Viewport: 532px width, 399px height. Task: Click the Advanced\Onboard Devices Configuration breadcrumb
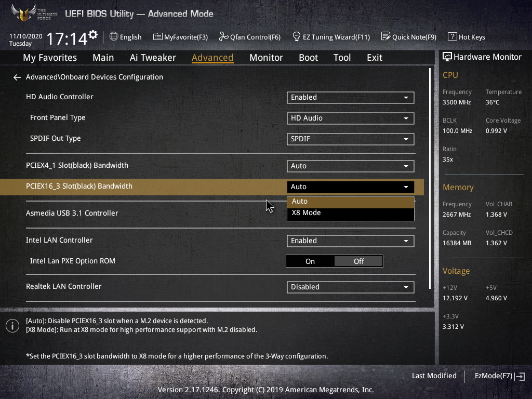pos(95,77)
